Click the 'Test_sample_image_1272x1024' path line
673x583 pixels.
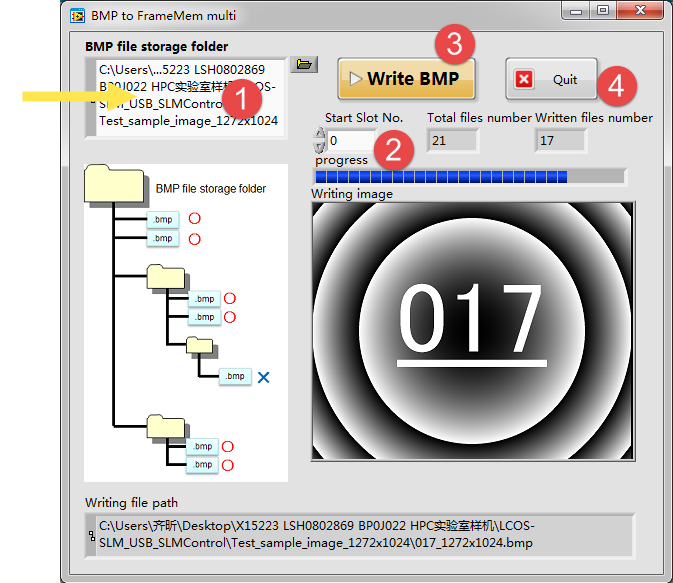click(x=188, y=121)
